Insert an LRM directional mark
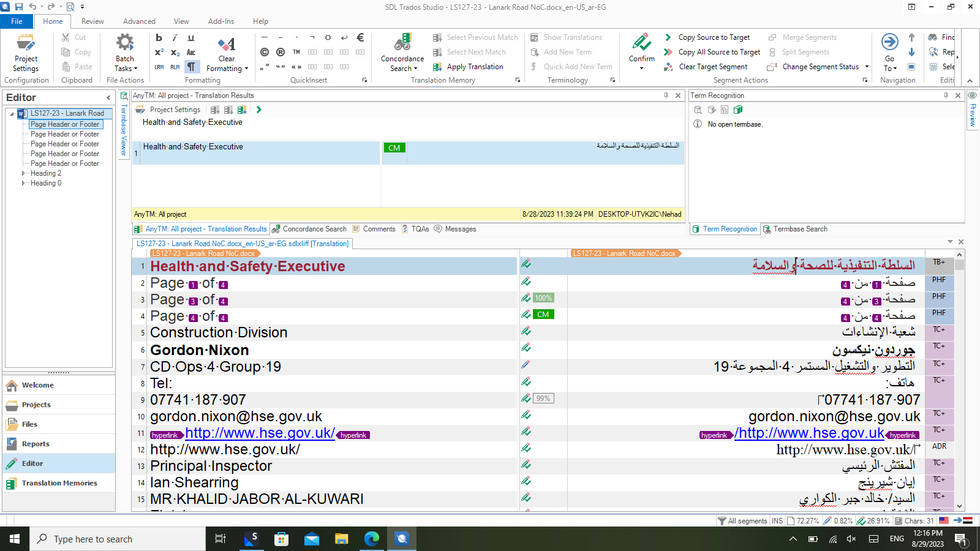This screenshot has width=980, height=551. pos(159,67)
